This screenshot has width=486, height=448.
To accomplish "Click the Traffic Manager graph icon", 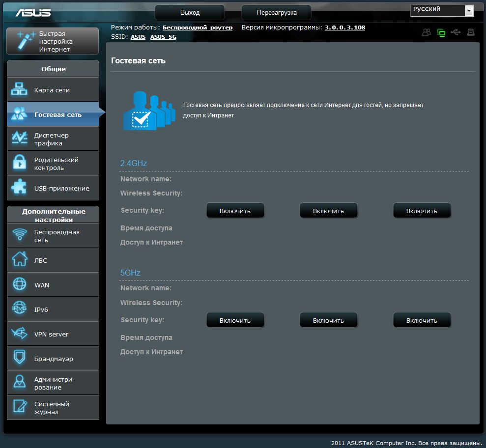I will point(19,138).
